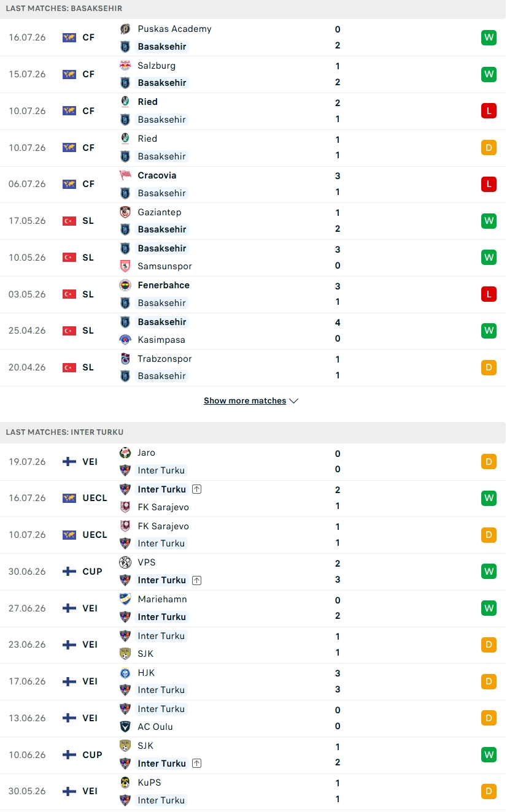The image size is (507, 812).
Task: Click the Salzburg club crest
Action: tap(125, 66)
